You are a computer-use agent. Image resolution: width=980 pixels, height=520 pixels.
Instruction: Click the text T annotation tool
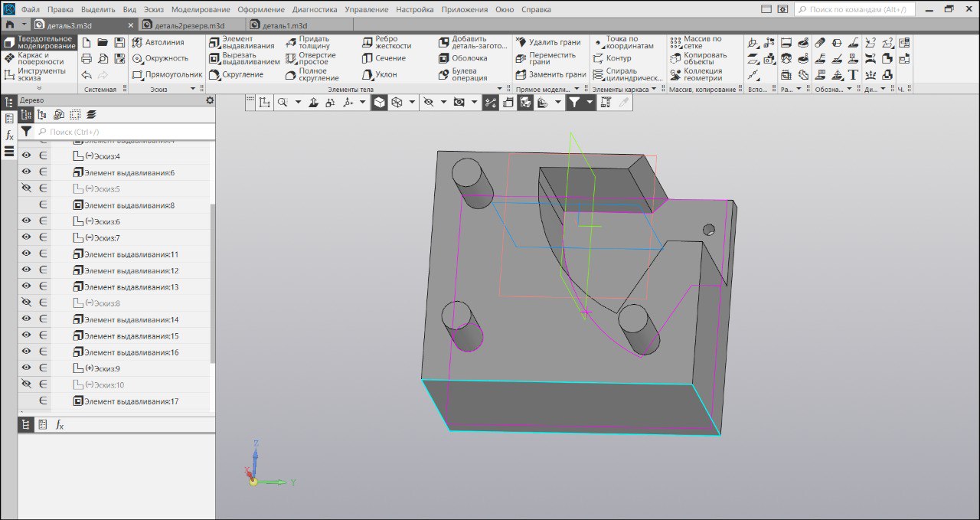tap(853, 75)
